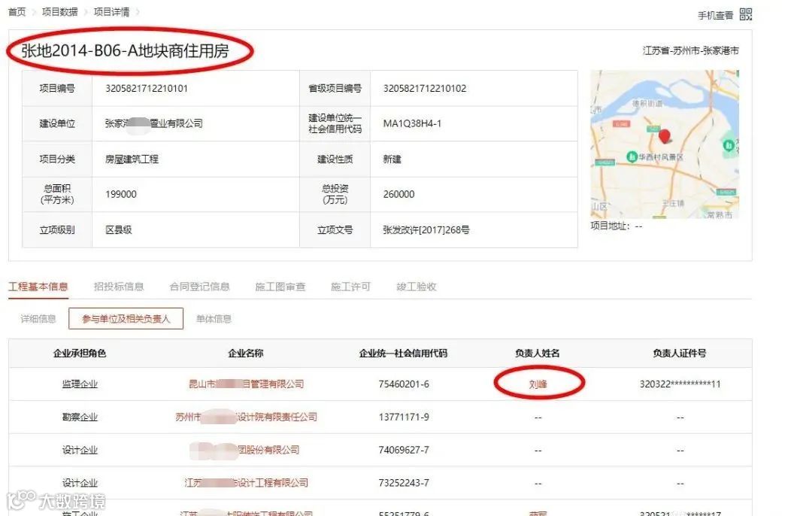Image resolution: width=812 pixels, height=516 pixels.
Task: Open 勘察企业 design institute company link
Action: tap(246, 417)
